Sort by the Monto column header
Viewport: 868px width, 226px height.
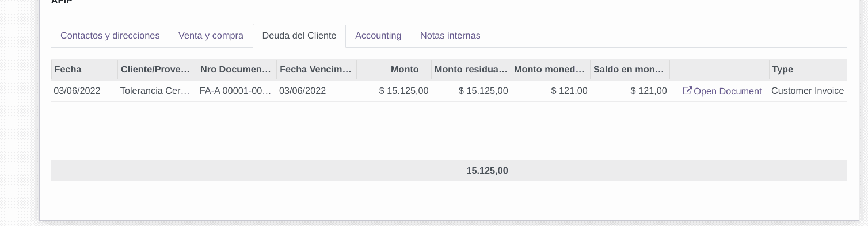394,70
